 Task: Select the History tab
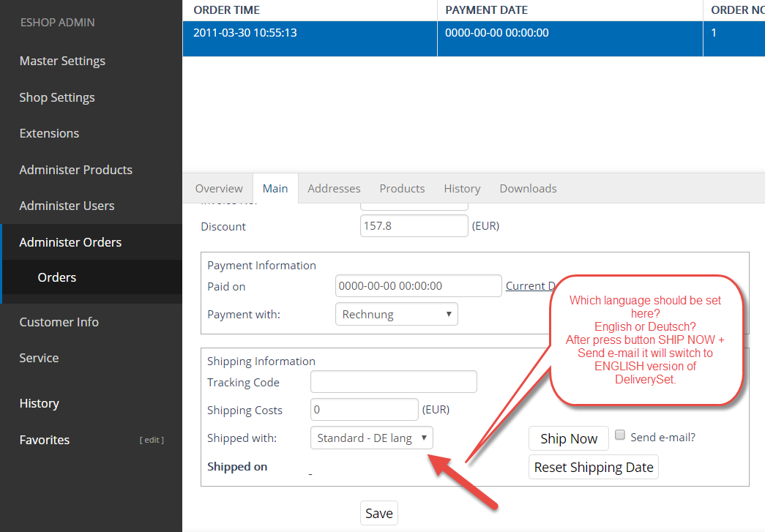tap(462, 189)
